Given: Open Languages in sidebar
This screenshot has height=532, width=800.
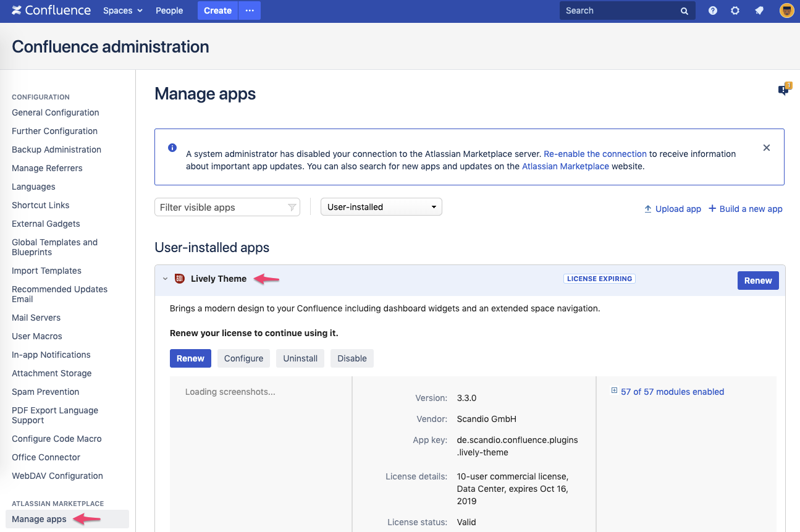Looking at the screenshot, I should [33, 187].
